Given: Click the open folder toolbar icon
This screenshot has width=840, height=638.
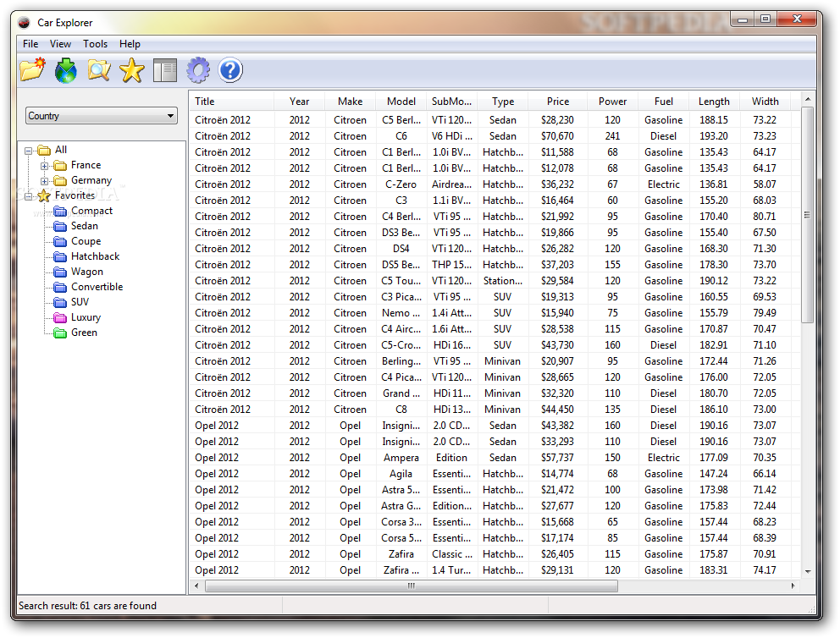Looking at the screenshot, I should (33, 70).
